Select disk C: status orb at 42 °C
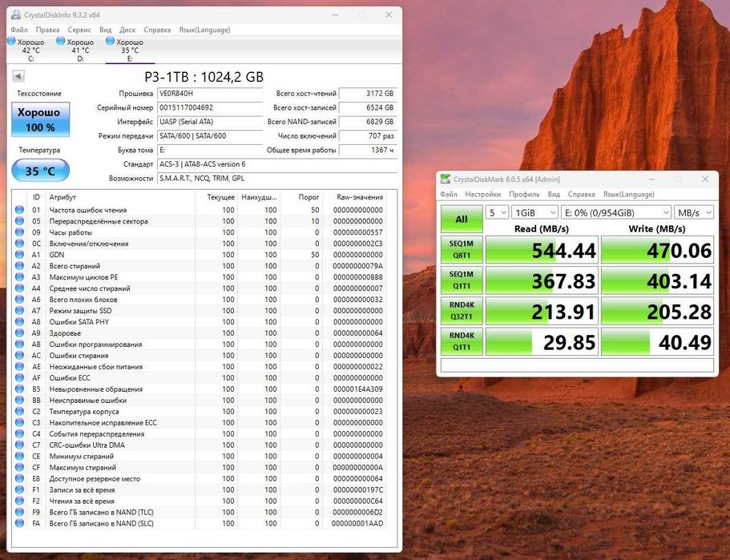Viewport: 730px width, 560px height. coord(12,41)
